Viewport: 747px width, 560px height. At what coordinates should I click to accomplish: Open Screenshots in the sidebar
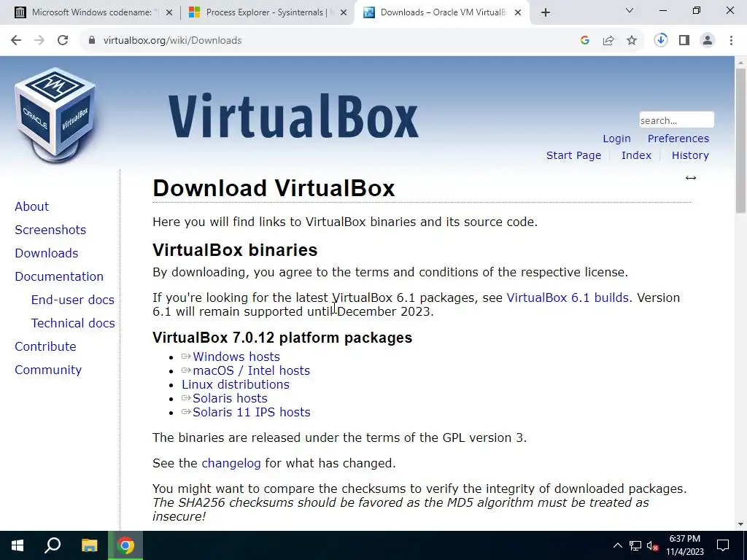pos(50,230)
